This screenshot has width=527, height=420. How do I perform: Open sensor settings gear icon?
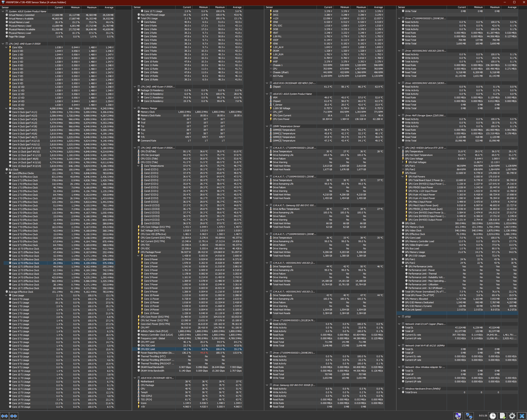[512, 416]
